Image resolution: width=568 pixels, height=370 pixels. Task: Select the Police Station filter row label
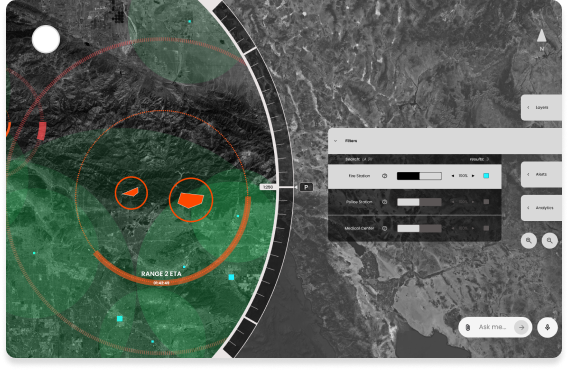[359, 202]
